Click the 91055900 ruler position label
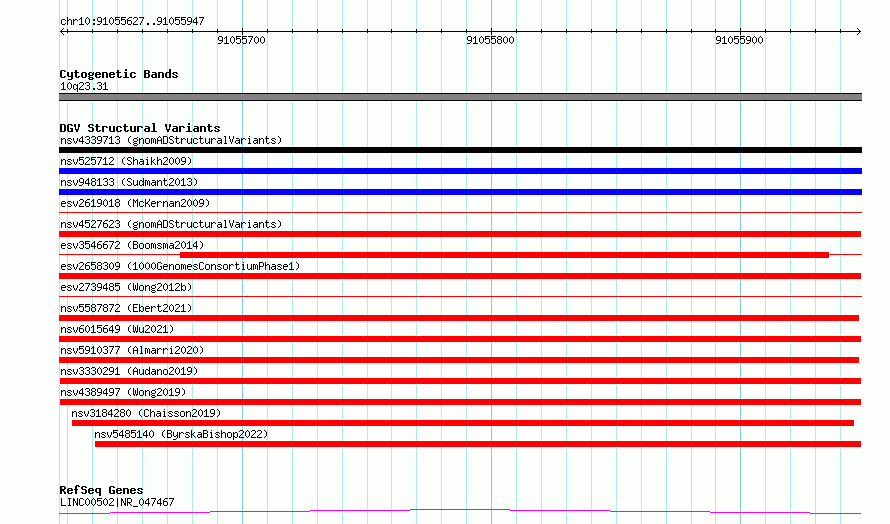This screenshot has height=524, width=890. (x=739, y=40)
